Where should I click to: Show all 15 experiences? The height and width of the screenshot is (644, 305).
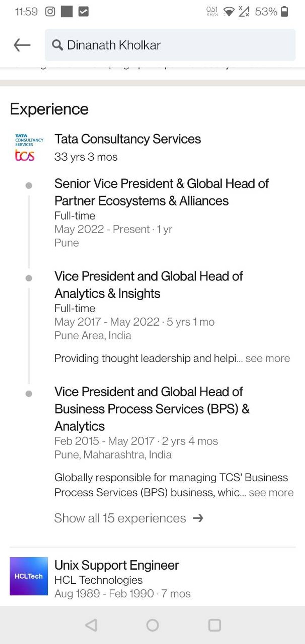120,518
